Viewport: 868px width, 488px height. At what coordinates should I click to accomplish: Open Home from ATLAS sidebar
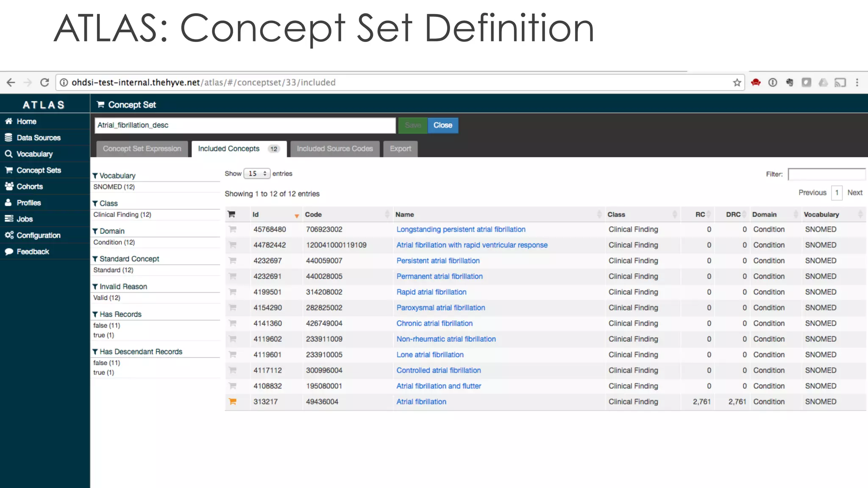pos(26,122)
